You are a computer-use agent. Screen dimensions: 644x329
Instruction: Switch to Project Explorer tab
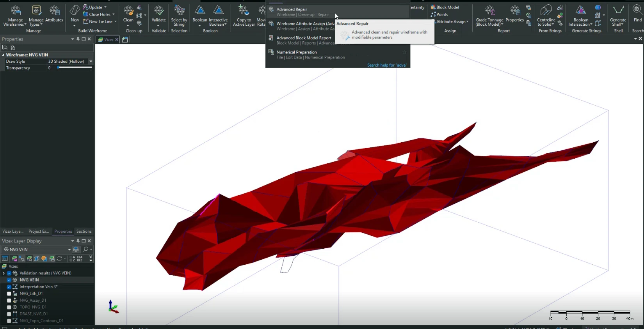pyautogui.click(x=39, y=231)
